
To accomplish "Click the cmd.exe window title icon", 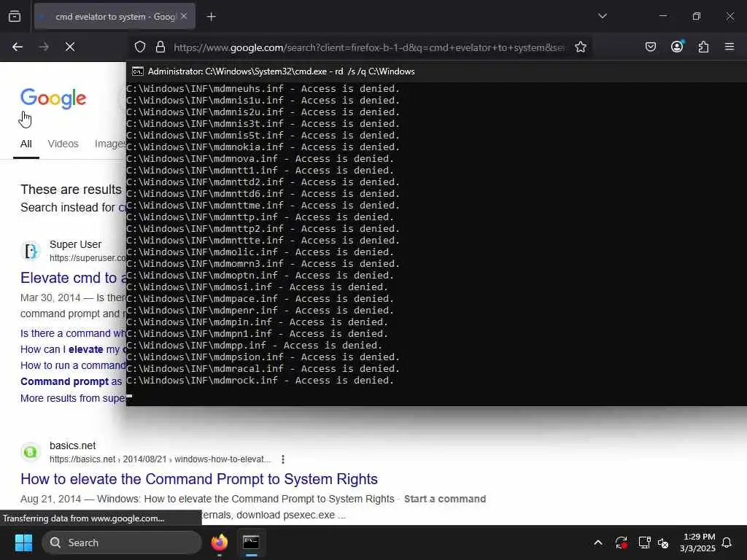I will click(x=138, y=71).
